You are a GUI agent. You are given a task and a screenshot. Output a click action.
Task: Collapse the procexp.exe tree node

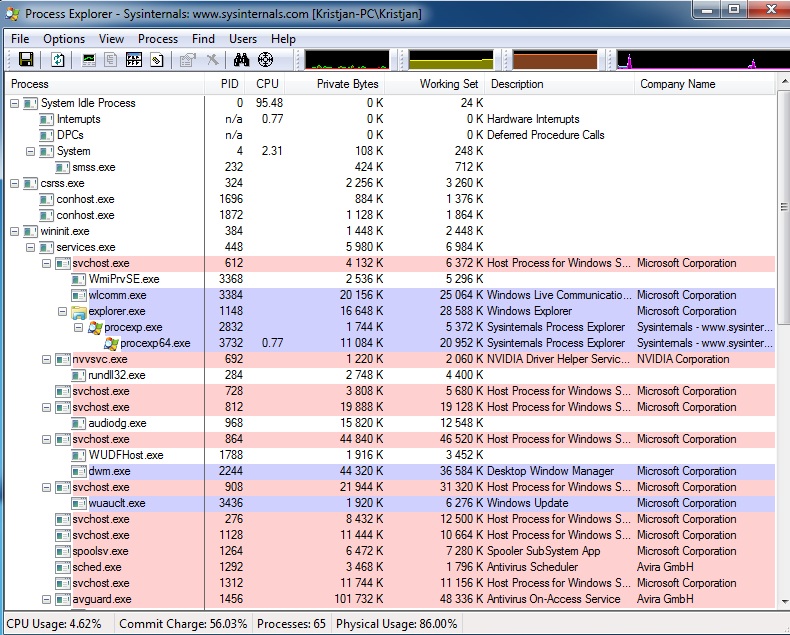click(x=79, y=328)
